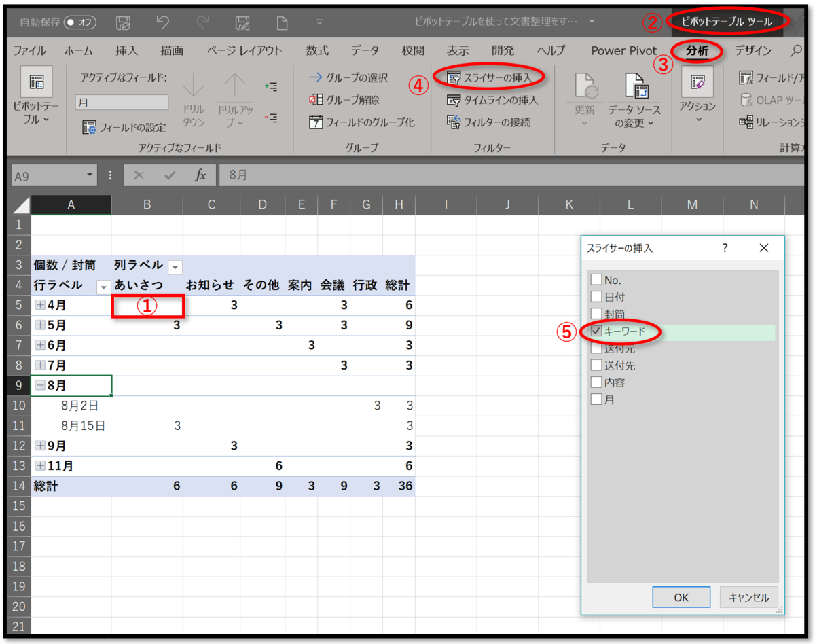Switch to the ホーム tab
Screen dimensions: 815x644
pyautogui.click(x=79, y=50)
